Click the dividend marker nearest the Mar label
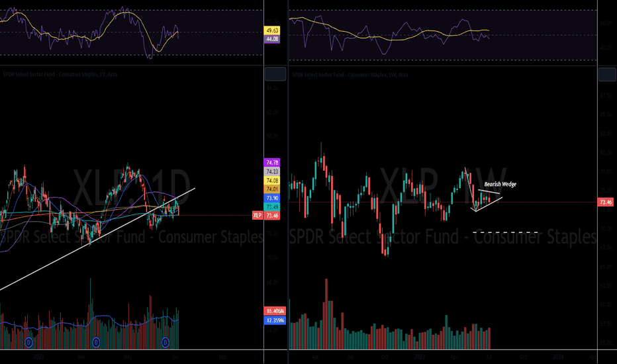 click(x=96, y=342)
